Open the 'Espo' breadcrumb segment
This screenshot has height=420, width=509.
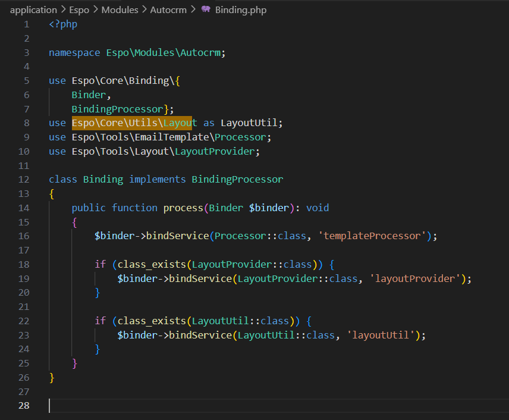coord(79,10)
